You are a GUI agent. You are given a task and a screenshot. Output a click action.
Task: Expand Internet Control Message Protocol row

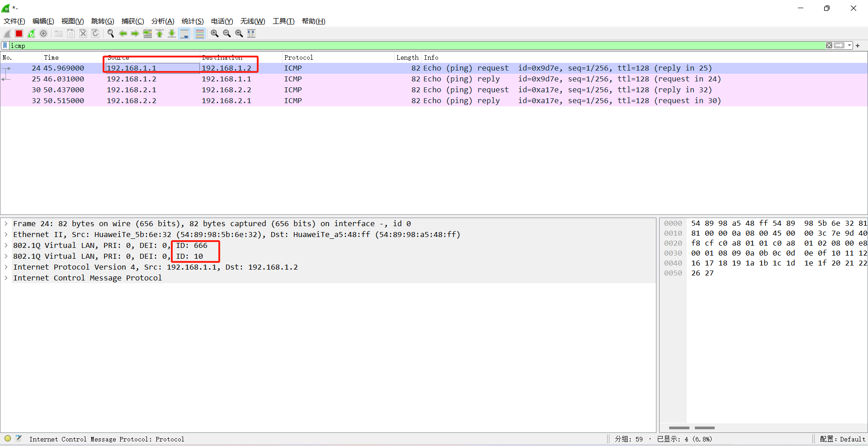6,278
